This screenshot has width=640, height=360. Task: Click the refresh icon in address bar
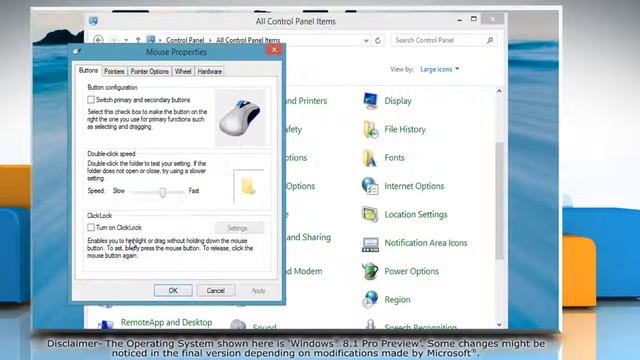[378, 40]
